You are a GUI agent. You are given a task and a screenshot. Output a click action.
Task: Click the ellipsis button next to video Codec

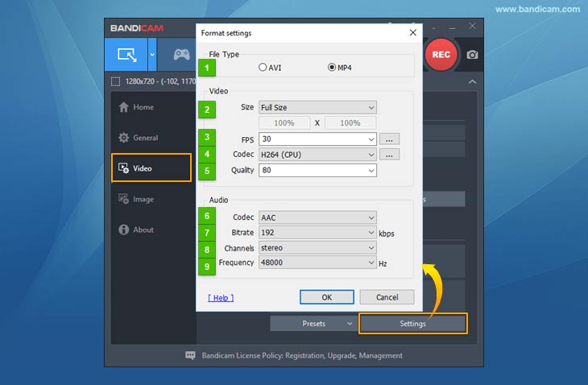[389, 155]
